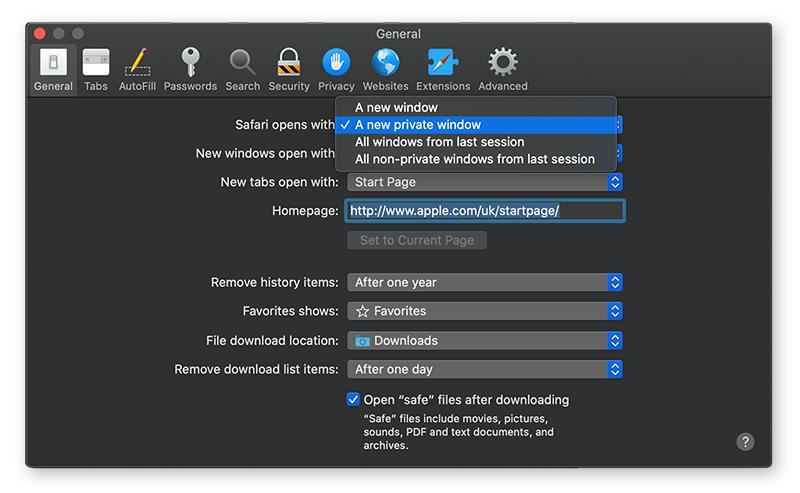Open the Security padlock pane
This screenshot has height=493, width=800.
pyautogui.click(x=289, y=70)
